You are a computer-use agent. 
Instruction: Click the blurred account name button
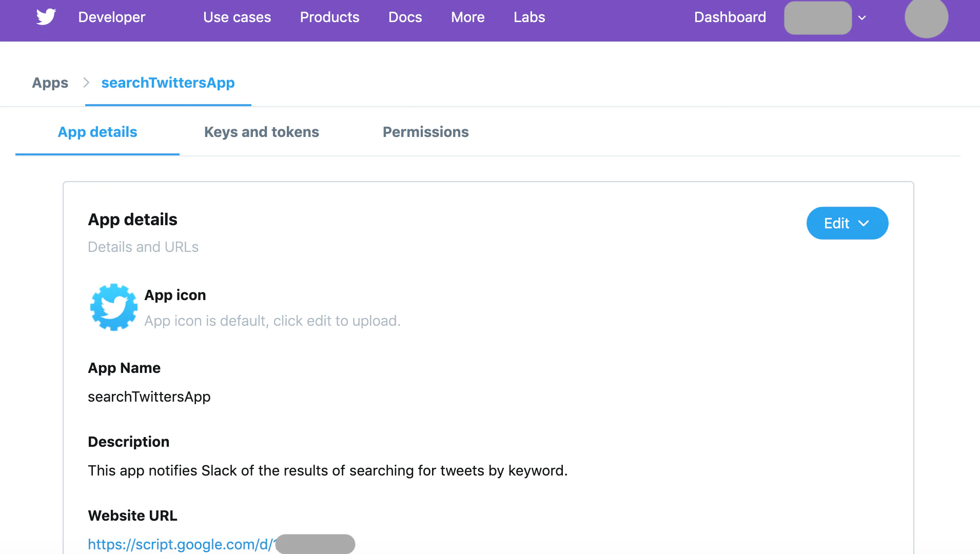tap(818, 17)
